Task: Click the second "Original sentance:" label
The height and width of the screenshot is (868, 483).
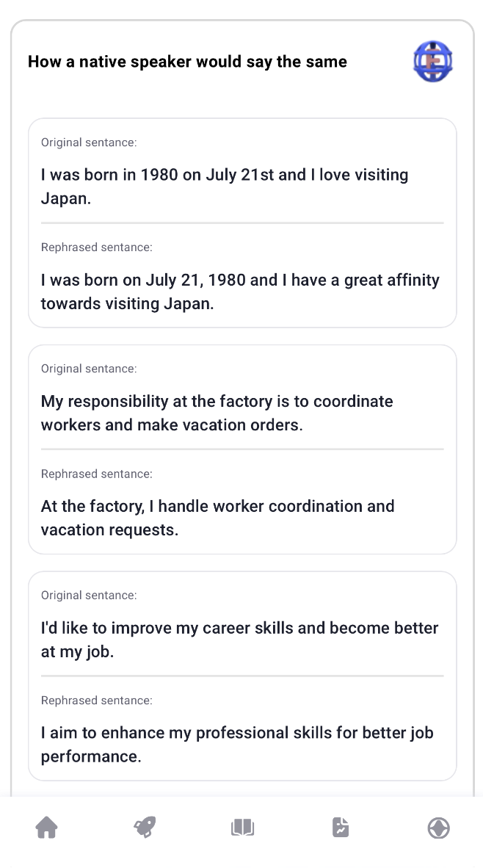Action: point(89,369)
